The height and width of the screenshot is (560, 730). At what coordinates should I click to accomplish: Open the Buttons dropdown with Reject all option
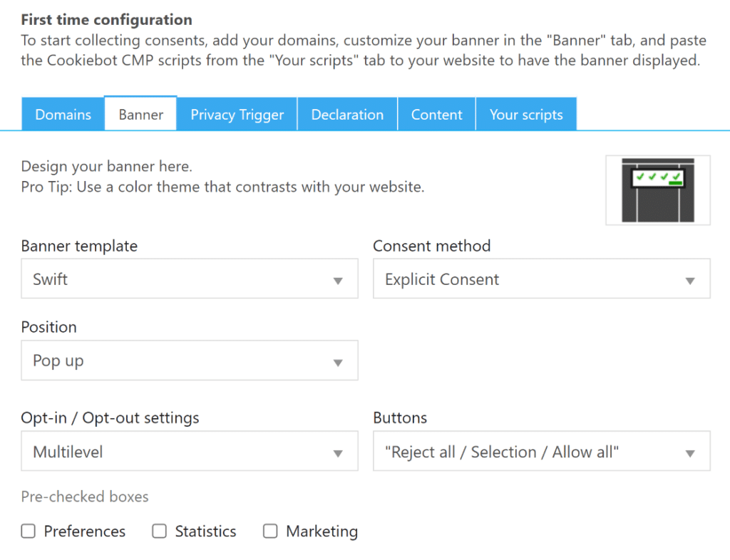point(542,451)
